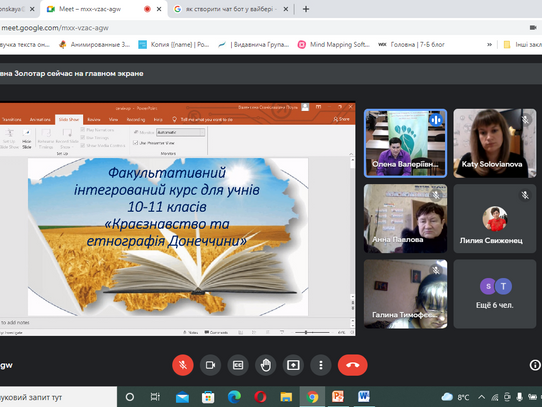Open the Recording tab in PowerPoint
This screenshot has height=407, width=542.
pos(136,120)
